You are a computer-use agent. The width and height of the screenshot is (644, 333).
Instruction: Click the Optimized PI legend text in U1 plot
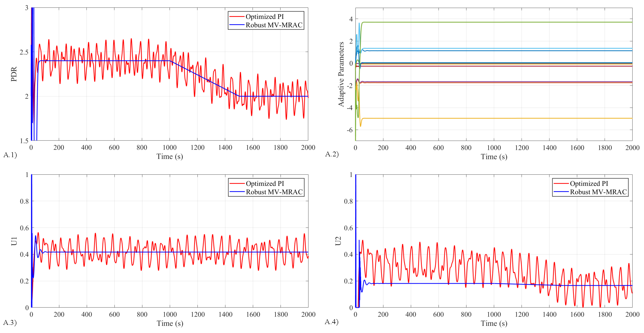point(265,183)
